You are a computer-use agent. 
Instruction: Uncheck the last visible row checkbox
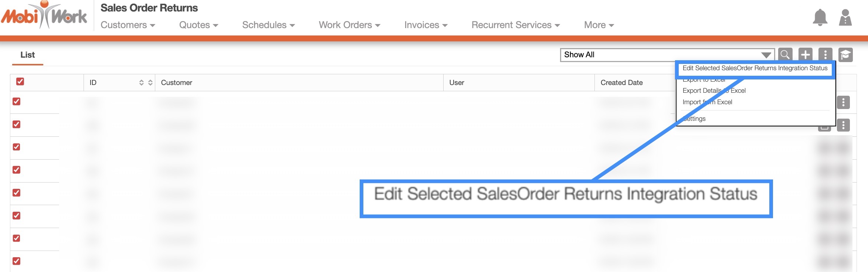click(17, 261)
